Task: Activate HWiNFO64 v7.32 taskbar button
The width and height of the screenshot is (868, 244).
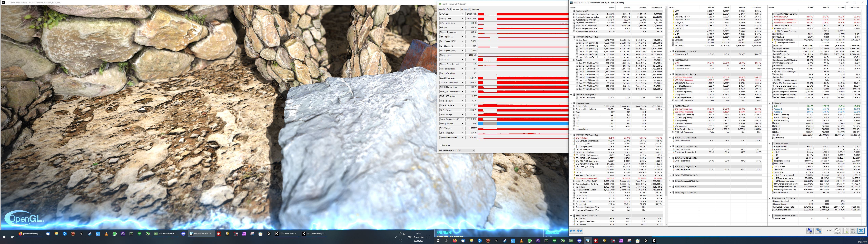Action: (x=201, y=233)
